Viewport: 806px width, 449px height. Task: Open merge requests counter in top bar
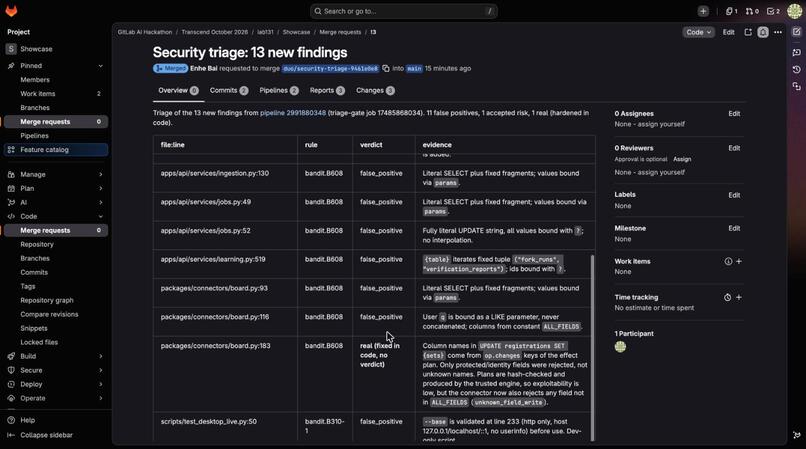752,11
